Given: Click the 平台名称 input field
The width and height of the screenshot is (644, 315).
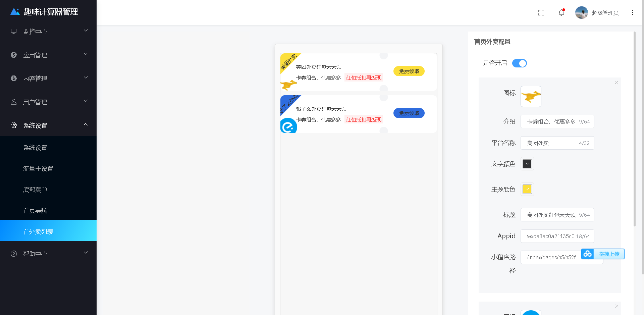Looking at the screenshot, I should click(557, 143).
